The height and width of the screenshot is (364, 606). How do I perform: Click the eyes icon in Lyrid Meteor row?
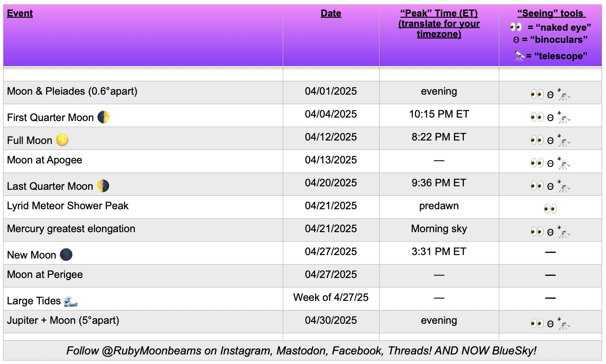pos(550,209)
